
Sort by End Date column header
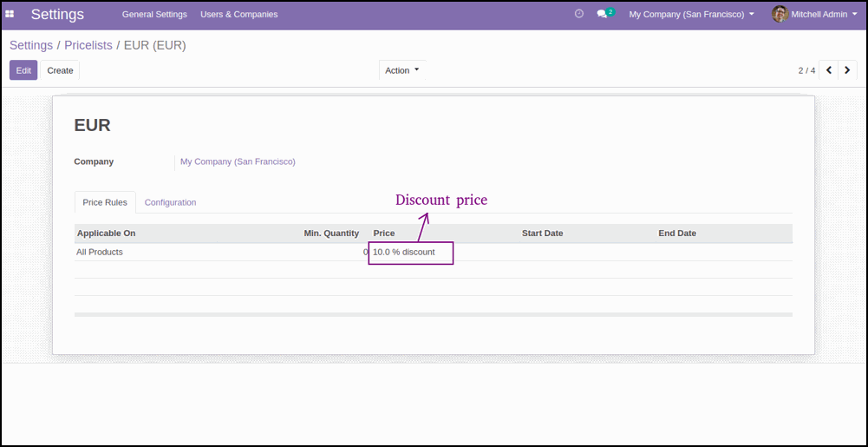(x=677, y=233)
